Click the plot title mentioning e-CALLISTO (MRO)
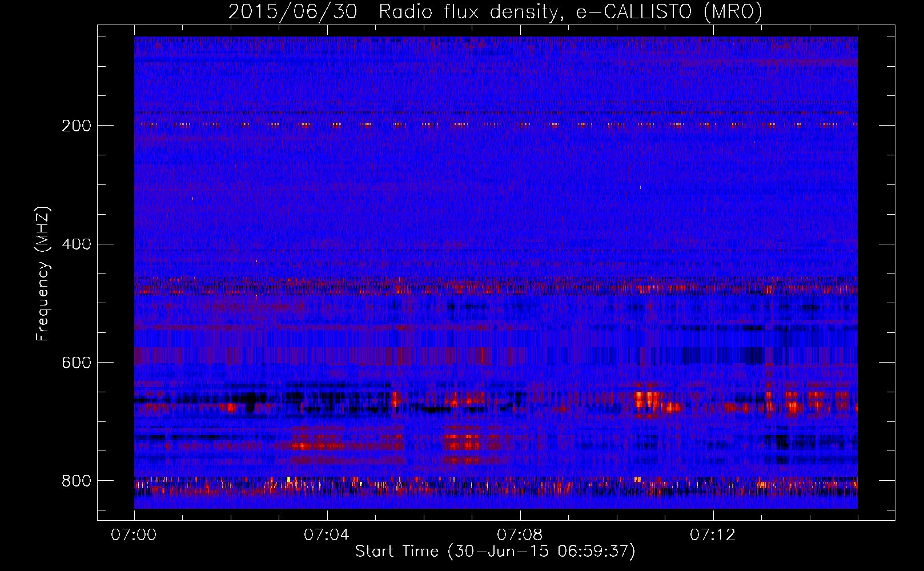 coord(495,11)
